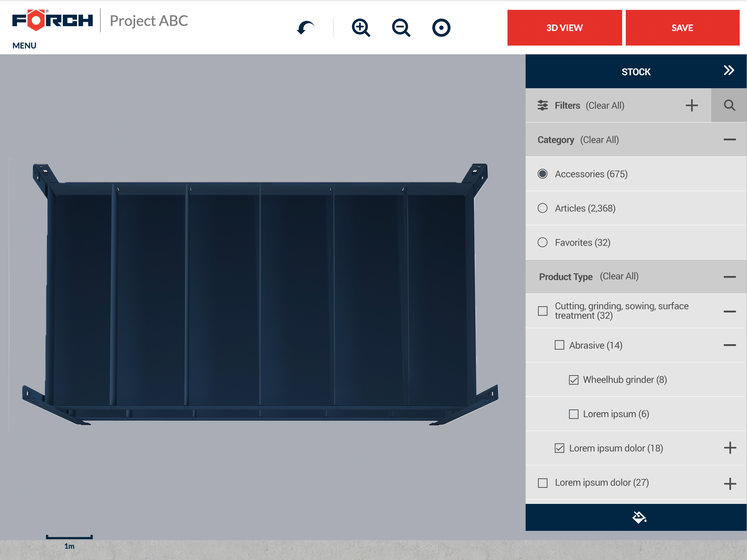The height and width of the screenshot is (560, 747).
Task: Select the Favorites (32) radio option
Action: (542, 242)
